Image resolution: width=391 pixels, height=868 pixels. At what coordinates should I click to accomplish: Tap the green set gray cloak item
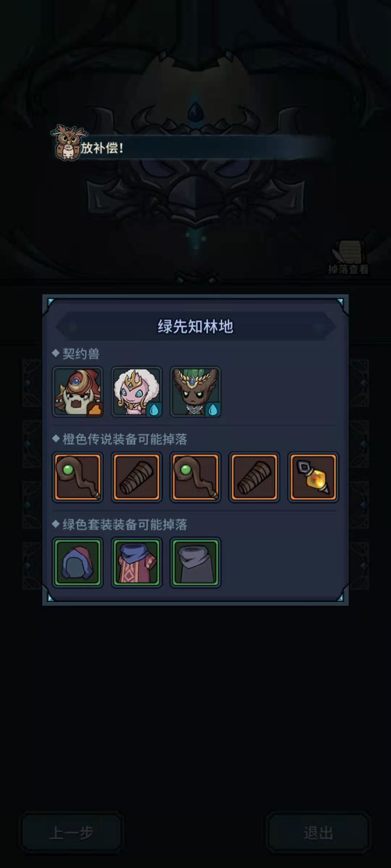coord(195,562)
